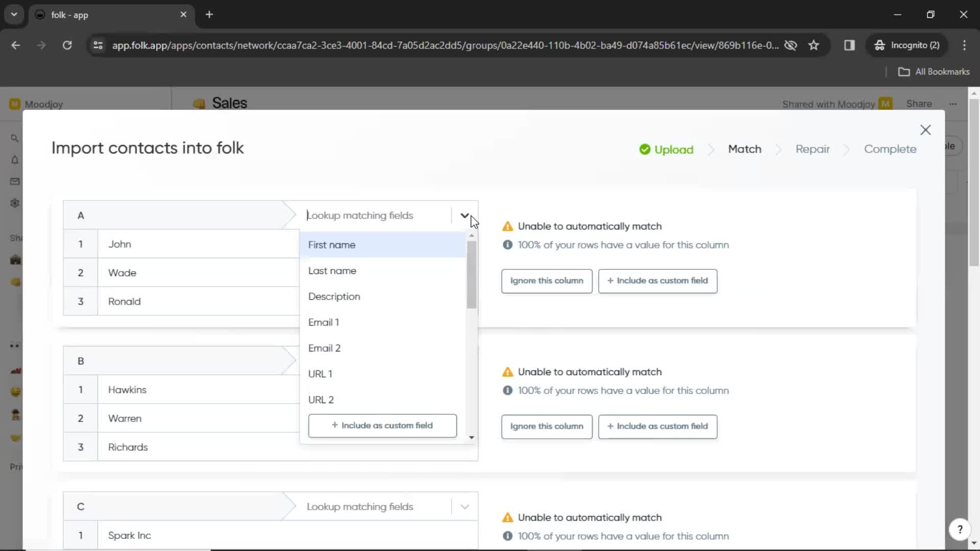The image size is (980, 551).
Task: Click the Share button icon
Action: click(x=919, y=104)
